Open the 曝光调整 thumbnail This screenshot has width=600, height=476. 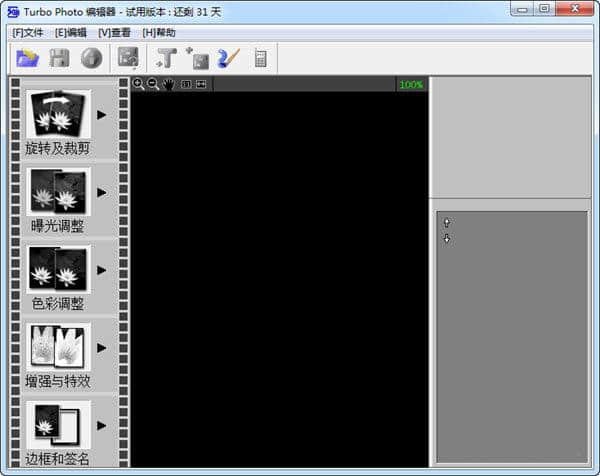coord(58,191)
